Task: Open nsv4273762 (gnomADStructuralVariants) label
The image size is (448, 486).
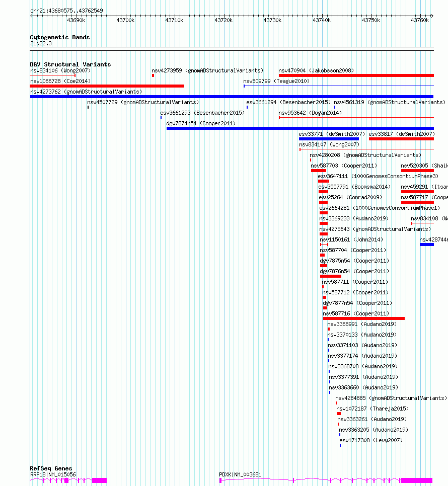Action: click(x=86, y=92)
